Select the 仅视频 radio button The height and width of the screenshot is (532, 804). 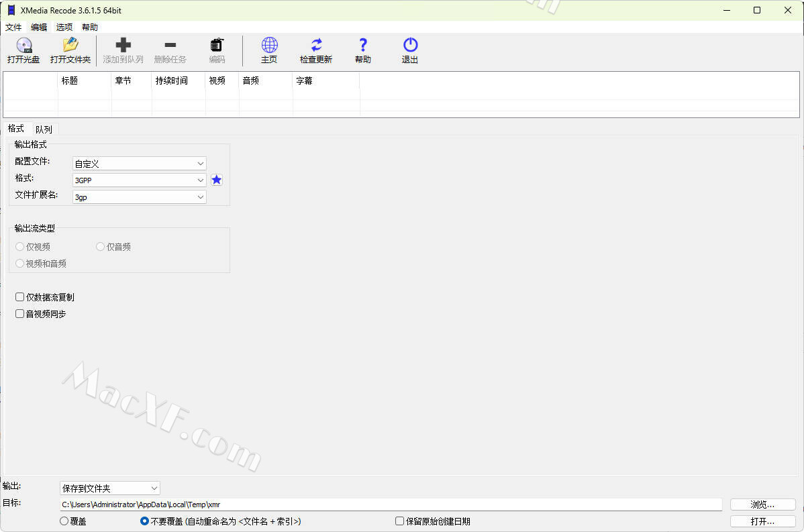pos(20,246)
